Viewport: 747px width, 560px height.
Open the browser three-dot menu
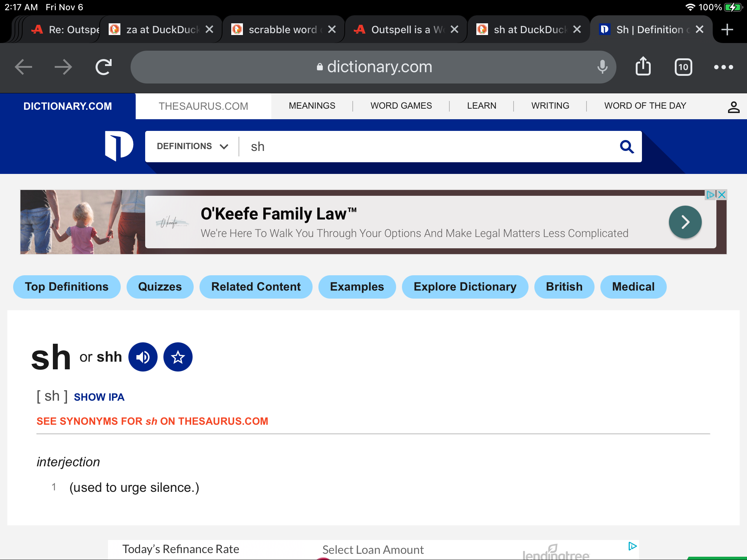click(723, 67)
